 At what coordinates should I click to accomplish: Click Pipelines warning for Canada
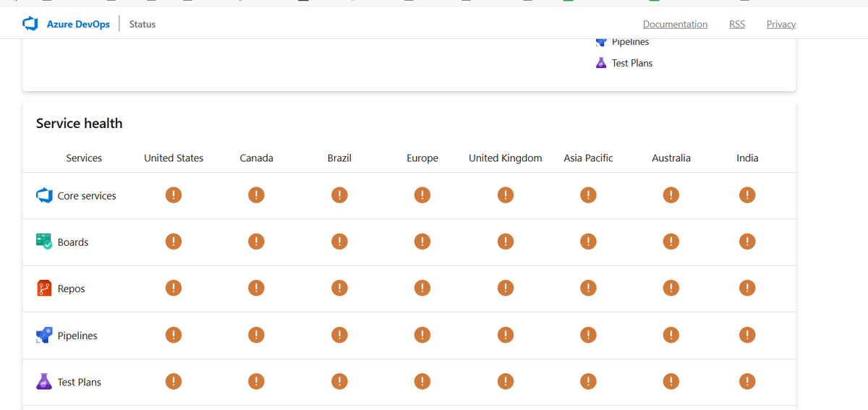coord(256,335)
